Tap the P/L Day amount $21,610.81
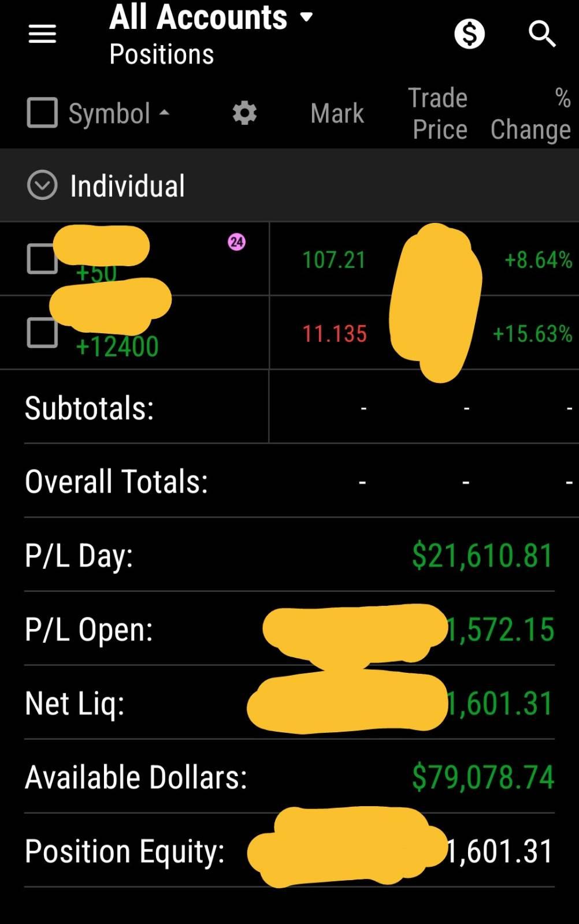 coord(482,556)
